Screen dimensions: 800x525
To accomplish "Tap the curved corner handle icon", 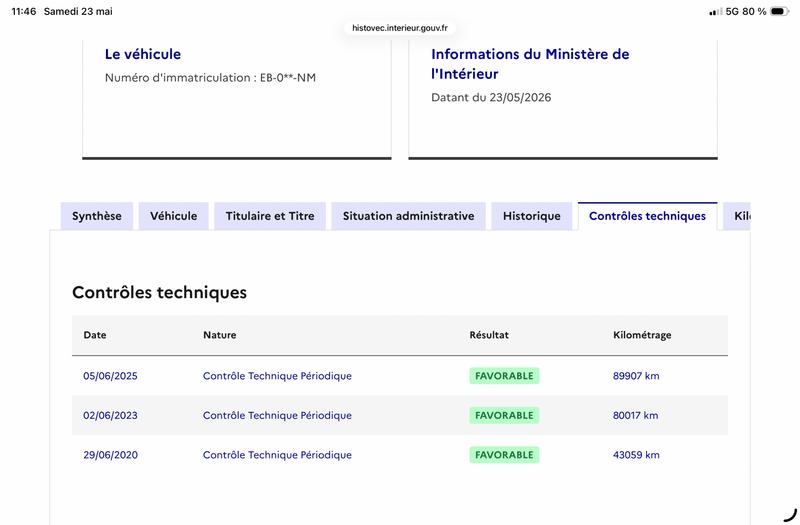I will 790,515.
